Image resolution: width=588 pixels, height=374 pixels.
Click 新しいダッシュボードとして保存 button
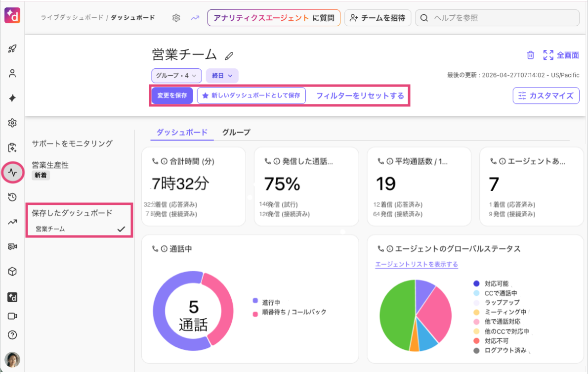point(251,95)
